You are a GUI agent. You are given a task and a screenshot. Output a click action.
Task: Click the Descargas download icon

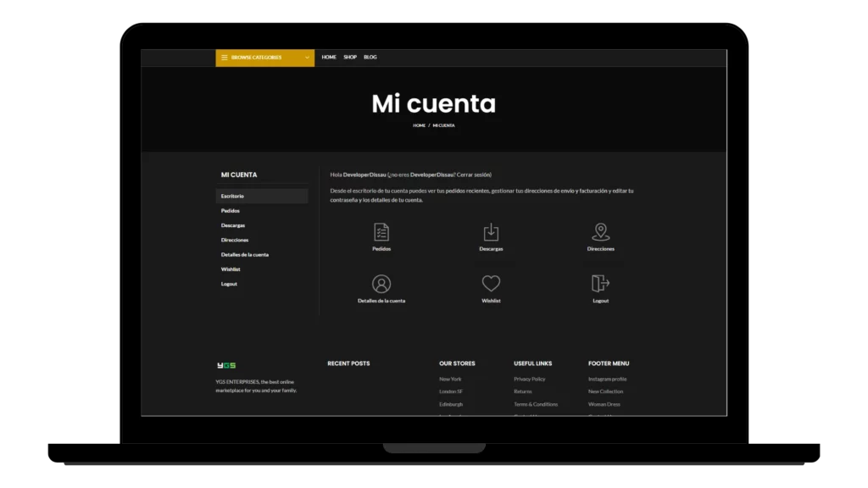pyautogui.click(x=491, y=232)
